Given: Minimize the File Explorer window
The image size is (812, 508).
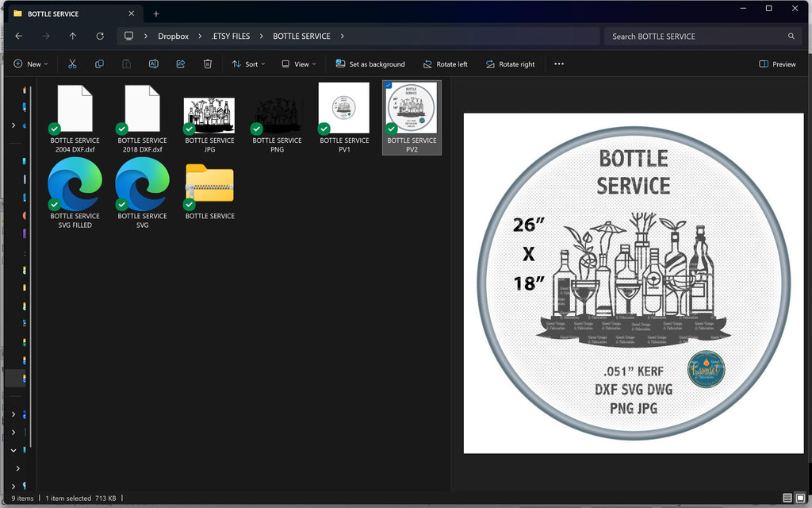Looking at the screenshot, I should click(743, 8).
